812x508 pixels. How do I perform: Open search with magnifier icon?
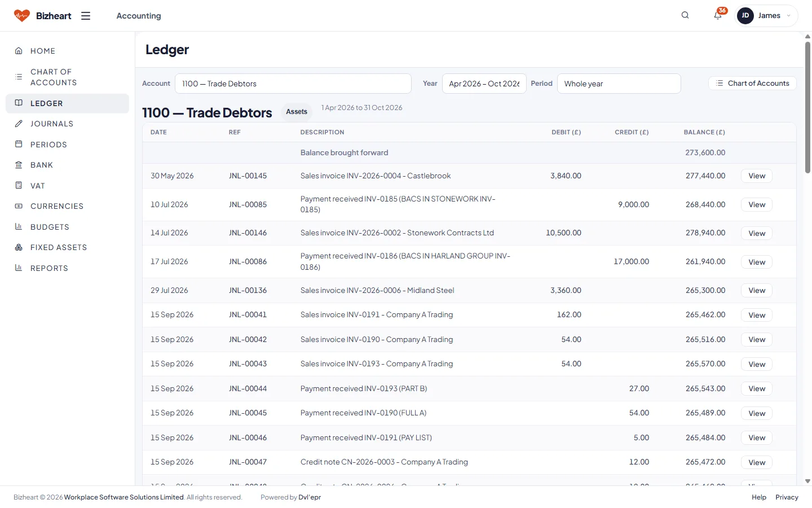[x=685, y=15]
